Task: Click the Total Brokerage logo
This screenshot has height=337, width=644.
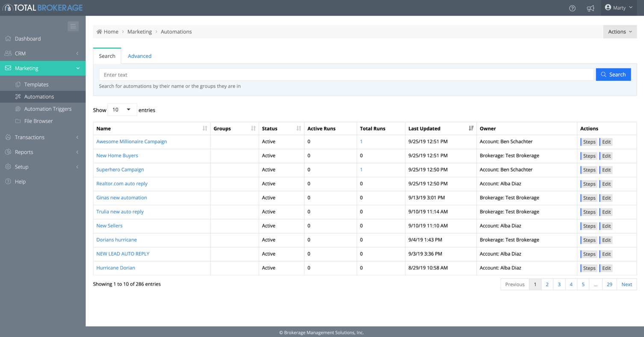Action: tap(43, 8)
